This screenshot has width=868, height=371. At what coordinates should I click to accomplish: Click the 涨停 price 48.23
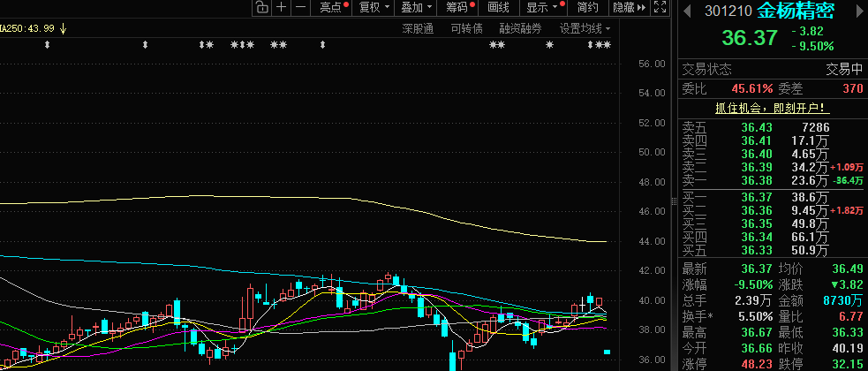758,364
